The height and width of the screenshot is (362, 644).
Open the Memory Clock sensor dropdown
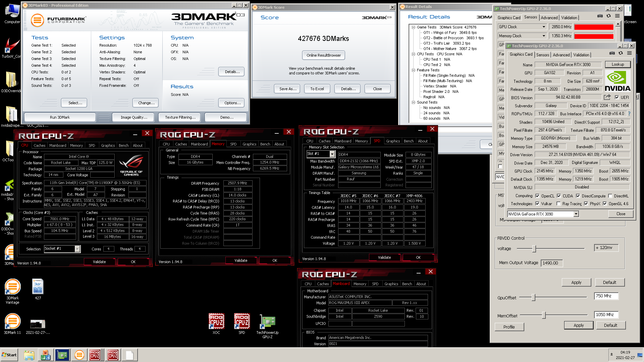pos(543,36)
